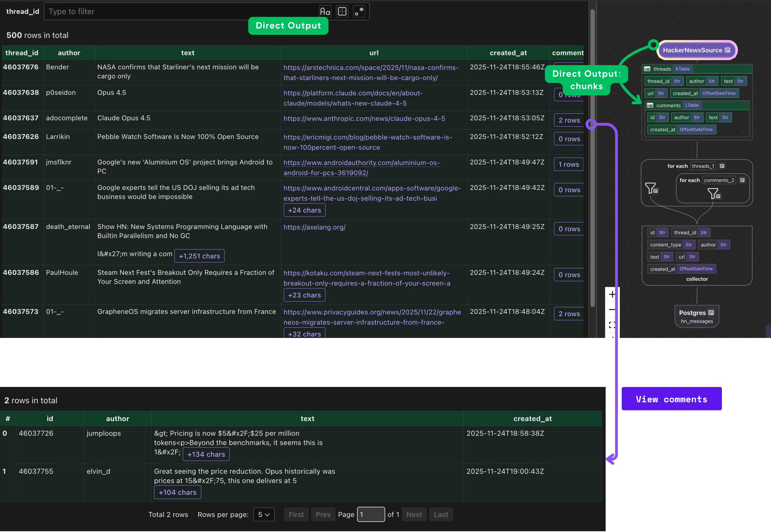The image size is (771, 532).
Task: Click the comments LTable icon
Action: pos(650,105)
